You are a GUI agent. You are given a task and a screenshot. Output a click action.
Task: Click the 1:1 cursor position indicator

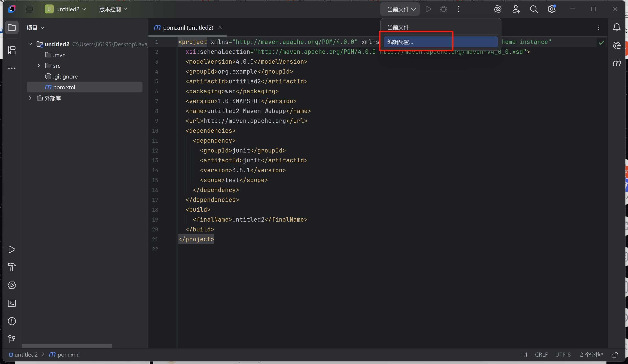[524, 355]
